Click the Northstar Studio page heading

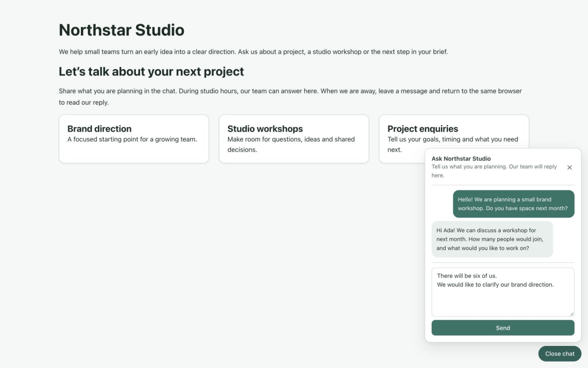(x=122, y=30)
